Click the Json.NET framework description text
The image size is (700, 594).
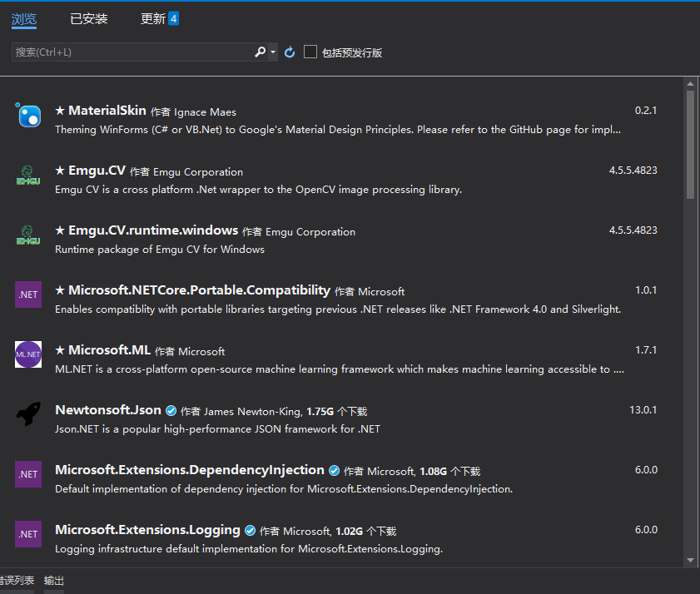pos(217,429)
